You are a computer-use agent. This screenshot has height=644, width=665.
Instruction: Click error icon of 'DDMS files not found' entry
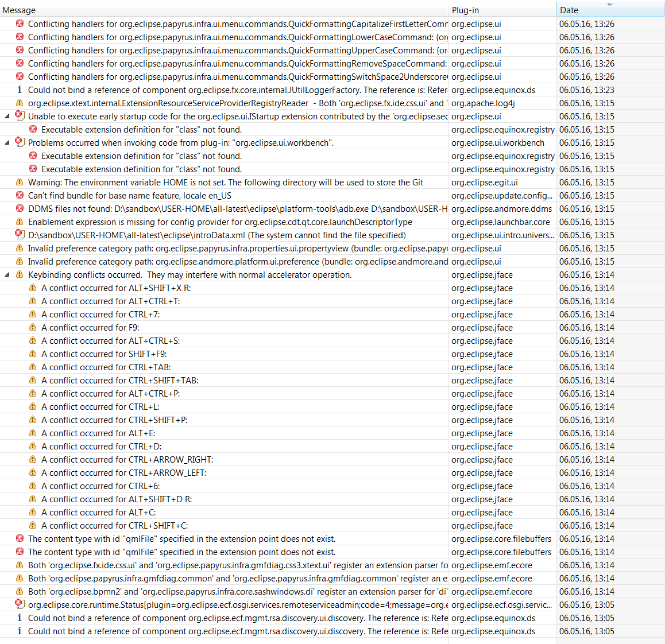coord(20,208)
